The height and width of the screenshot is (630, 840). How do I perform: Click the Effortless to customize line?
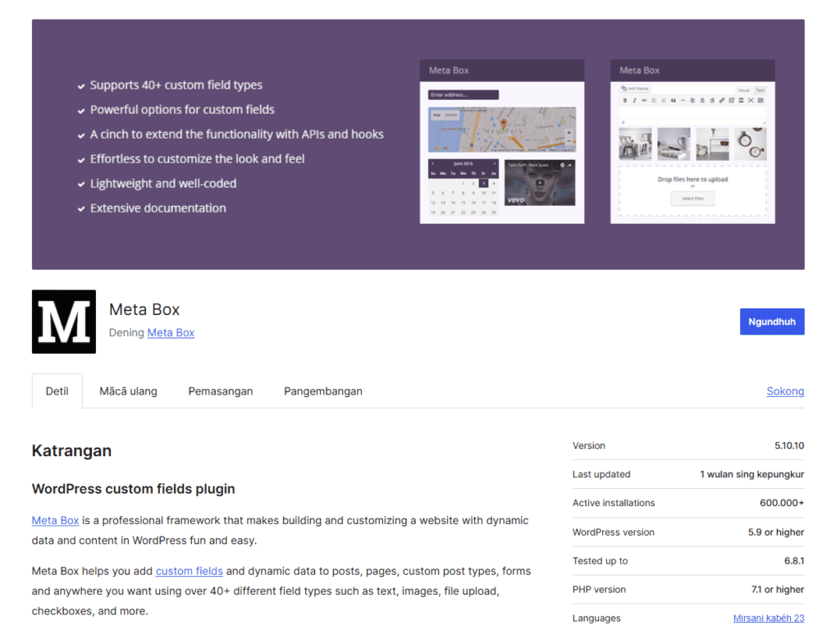tap(197, 159)
